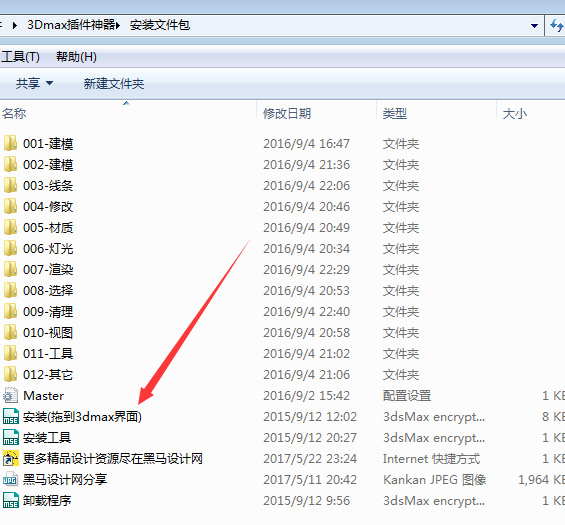Click the 001-建模 folder icon

pyautogui.click(x=10, y=143)
